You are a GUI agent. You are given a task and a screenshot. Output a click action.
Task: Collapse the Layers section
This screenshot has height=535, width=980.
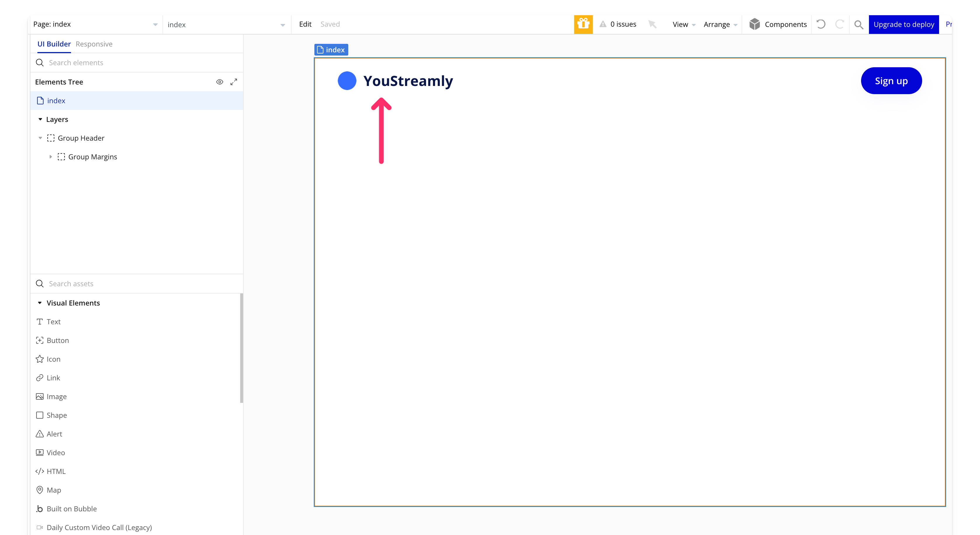(40, 120)
